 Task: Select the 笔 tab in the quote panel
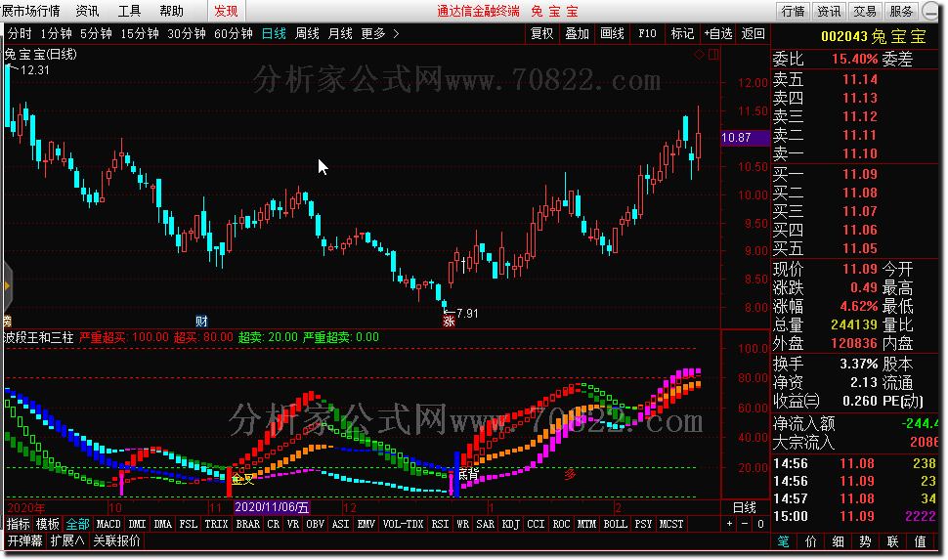point(784,541)
